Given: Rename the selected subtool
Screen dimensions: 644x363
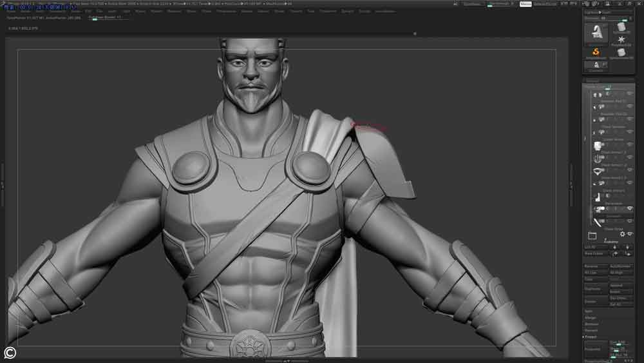Looking at the screenshot, I should point(596,266).
